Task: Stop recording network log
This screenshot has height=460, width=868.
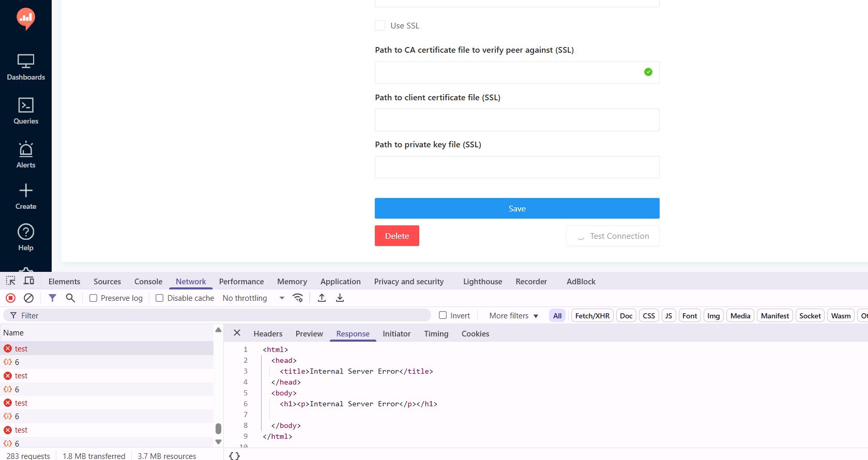Action: tap(10, 298)
